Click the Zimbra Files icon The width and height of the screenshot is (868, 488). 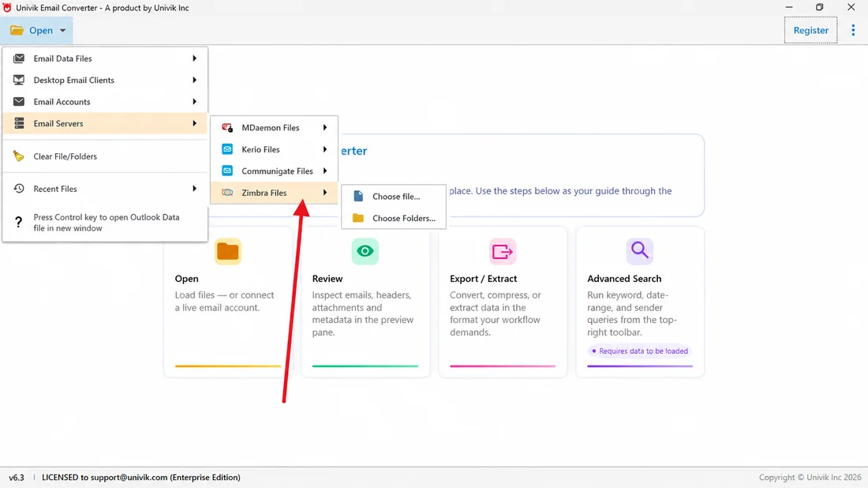227,192
